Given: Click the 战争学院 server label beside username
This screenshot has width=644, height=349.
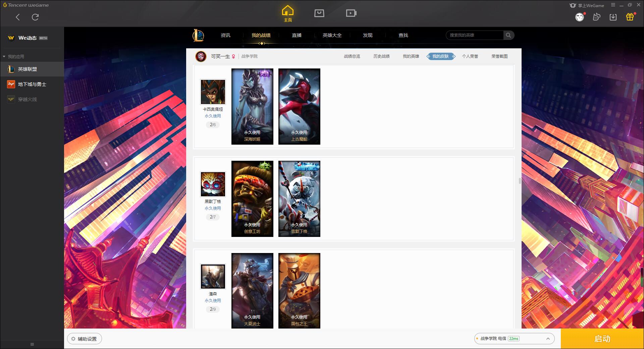Looking at the screenshot, I should coord(250,56).
